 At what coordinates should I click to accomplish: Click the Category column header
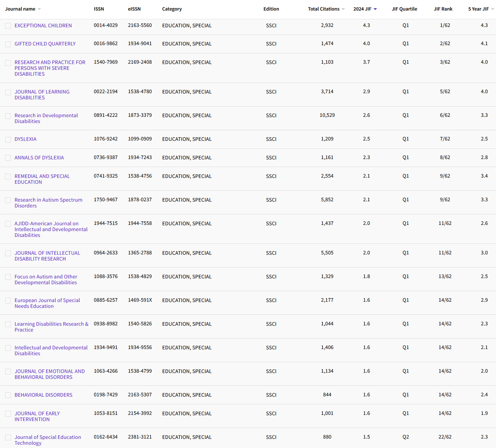(172, 9)
